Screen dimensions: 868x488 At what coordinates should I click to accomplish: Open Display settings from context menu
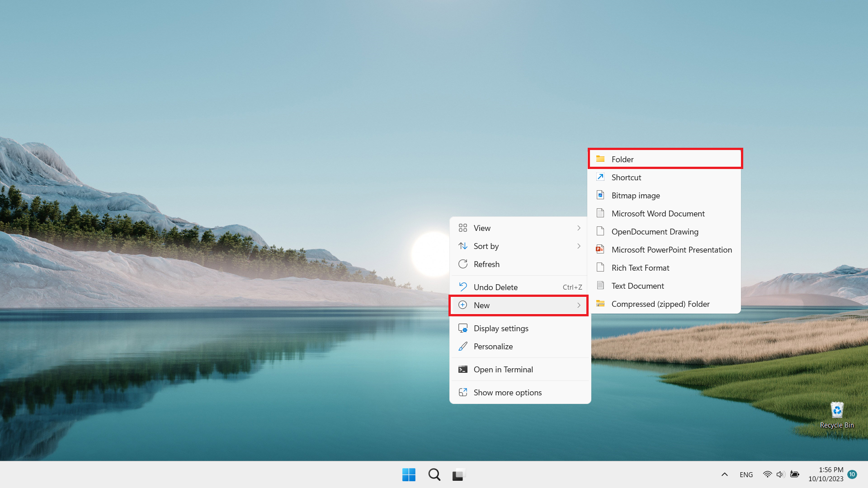(520, 328)
